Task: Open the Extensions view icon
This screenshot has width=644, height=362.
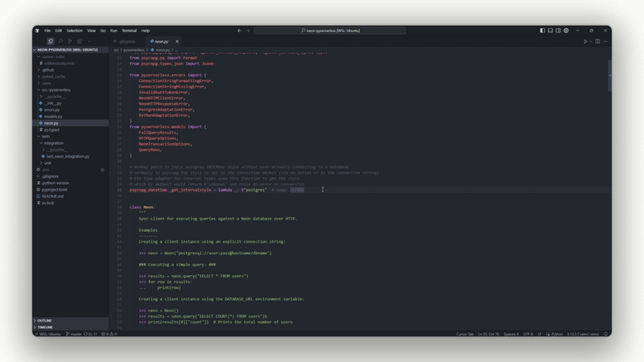Action: coord(80,41)
